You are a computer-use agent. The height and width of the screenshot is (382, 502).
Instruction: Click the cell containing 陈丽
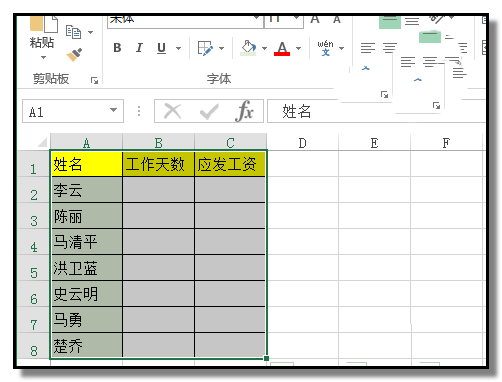pos(87,216)
